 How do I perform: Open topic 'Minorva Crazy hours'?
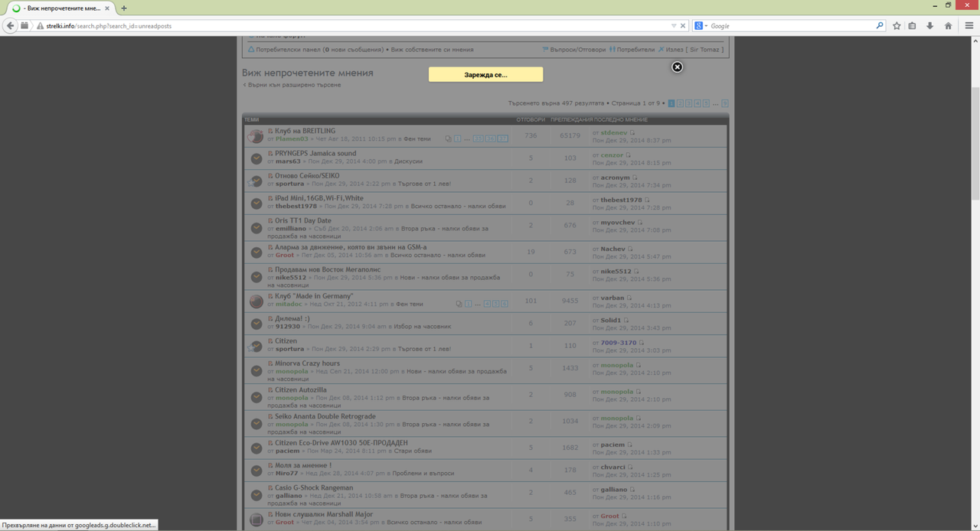tap(307, 363)
